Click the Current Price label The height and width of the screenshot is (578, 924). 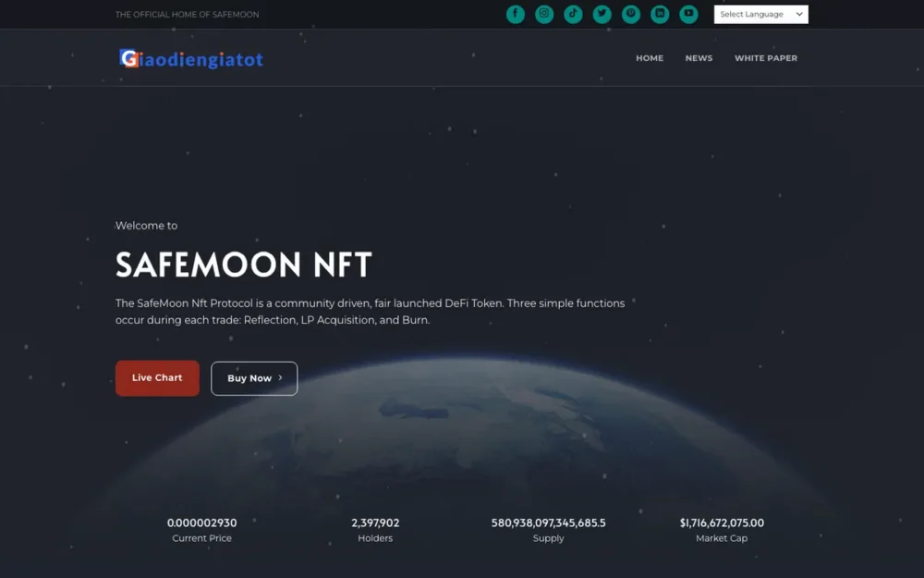point(201,538)
